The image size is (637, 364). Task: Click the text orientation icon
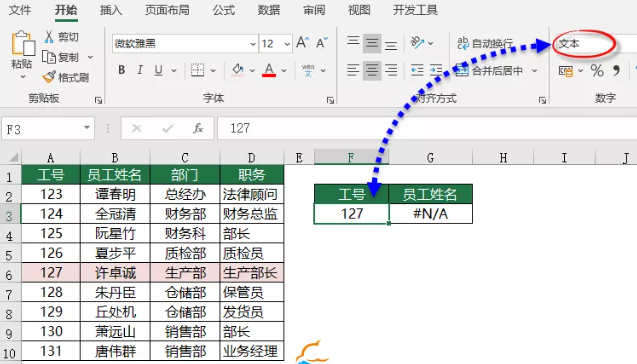click(417, 42)
